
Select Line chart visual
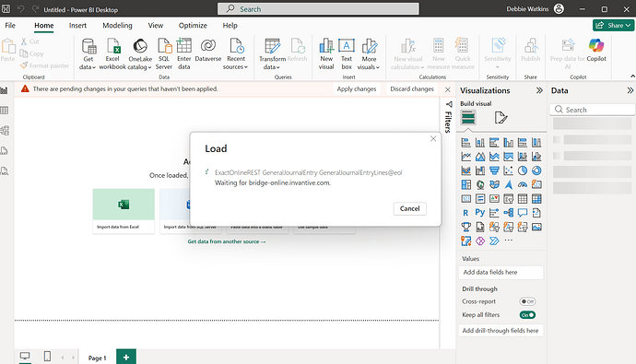(x=466, y=157)
